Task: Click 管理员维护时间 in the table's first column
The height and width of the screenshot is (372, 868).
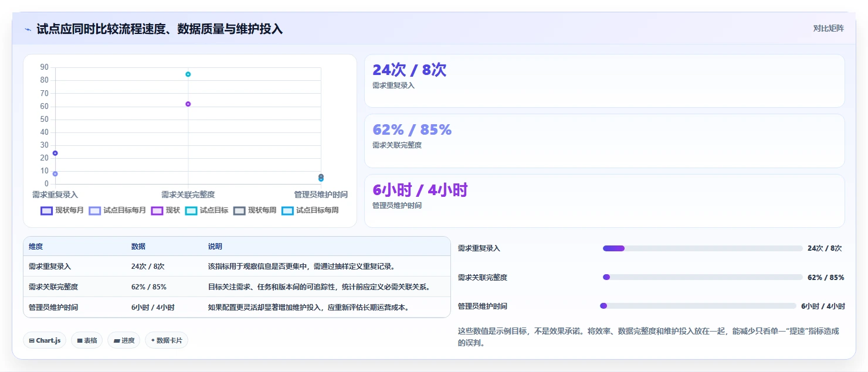Action: (x=53, y=307)
